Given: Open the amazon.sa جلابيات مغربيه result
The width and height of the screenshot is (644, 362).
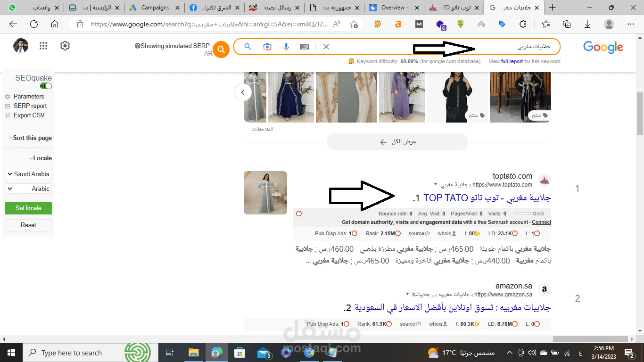Looking at the screenshot, I should (x=452, y=308).
